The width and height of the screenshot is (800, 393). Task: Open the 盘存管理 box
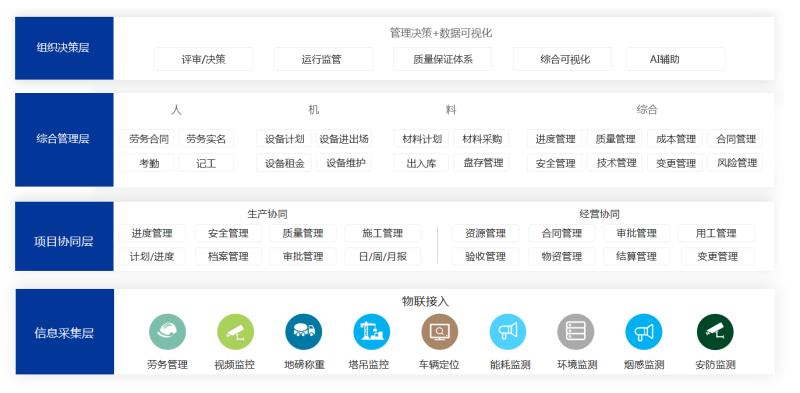[481, 163]
